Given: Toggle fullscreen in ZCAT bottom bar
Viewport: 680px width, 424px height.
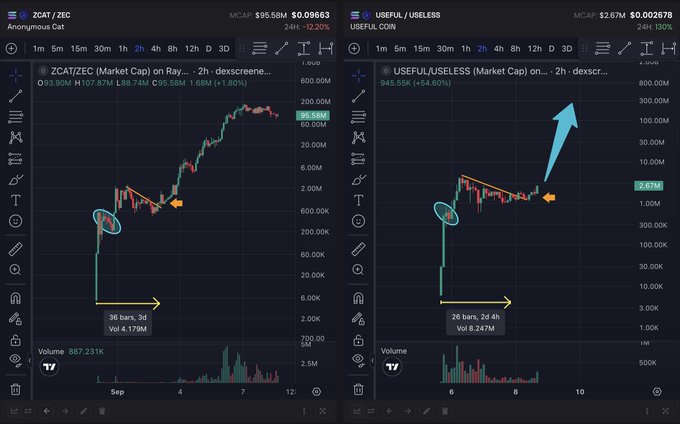Looking at the screenshot, I should 323,411.
